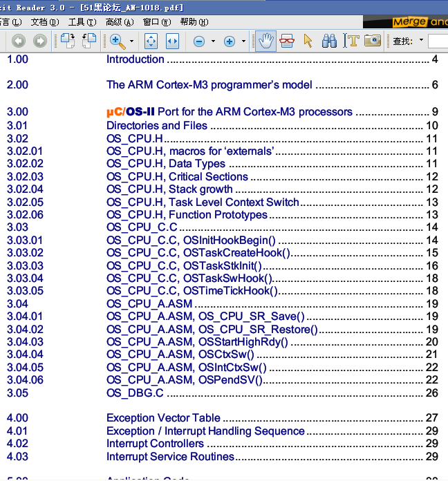Click page number 26 beside OS_DBG.C
Screen dimensions: 448x481
pyautogui.click(x=431, y=393)
